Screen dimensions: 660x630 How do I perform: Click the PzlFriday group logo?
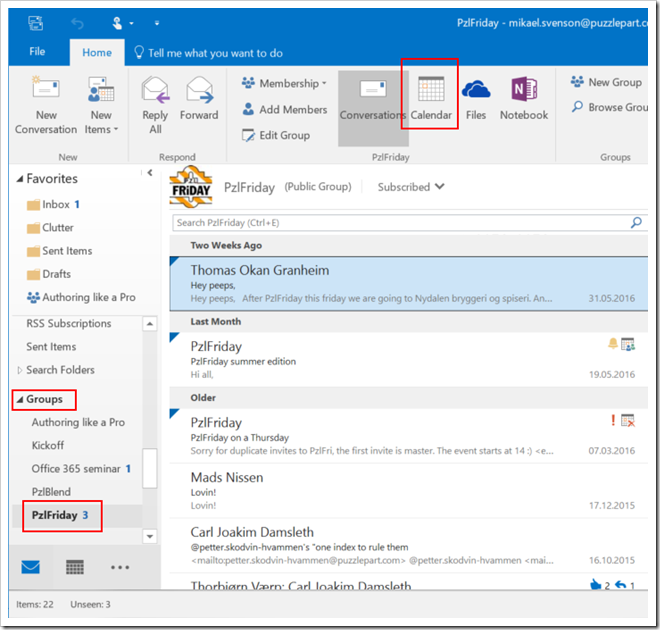point(191,187)
